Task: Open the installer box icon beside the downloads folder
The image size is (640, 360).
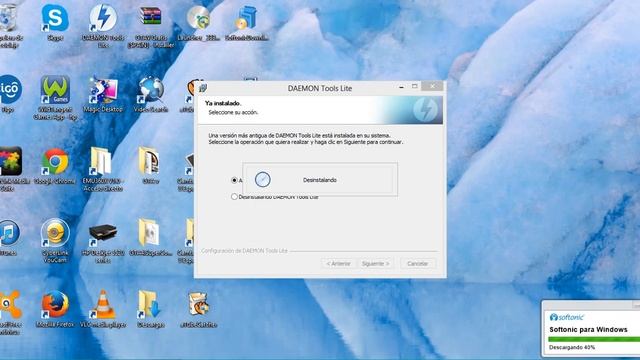Action: tap(199, 304)
